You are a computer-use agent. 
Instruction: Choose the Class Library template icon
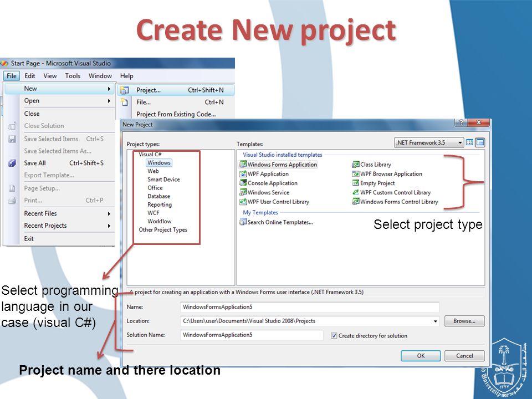356,165
